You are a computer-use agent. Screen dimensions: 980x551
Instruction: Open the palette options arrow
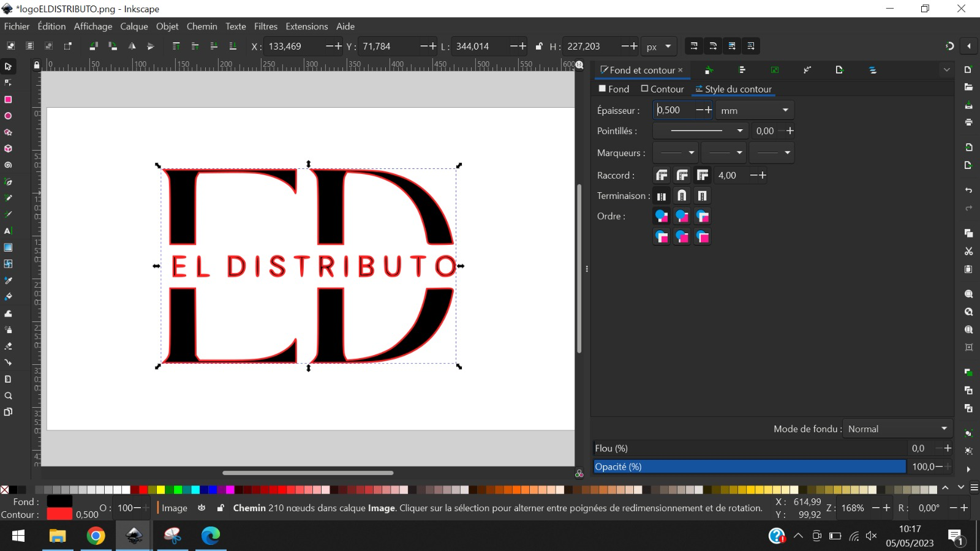click(973, 488)
